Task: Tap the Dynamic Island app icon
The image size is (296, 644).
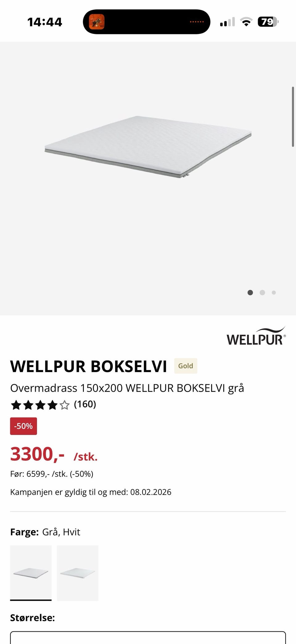Action: pyautogui.click(x=97, y=22)
